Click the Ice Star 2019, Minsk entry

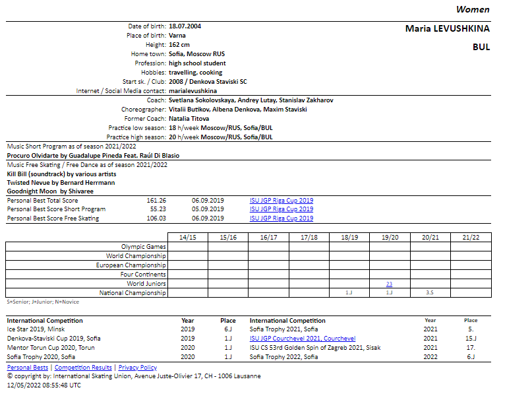(x=36, y=329)
